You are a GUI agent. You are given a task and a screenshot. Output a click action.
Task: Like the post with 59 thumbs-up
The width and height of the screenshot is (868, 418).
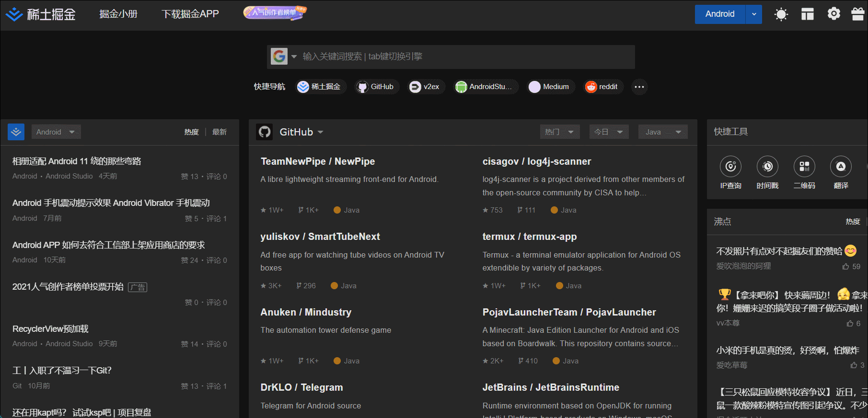[851, 267]
